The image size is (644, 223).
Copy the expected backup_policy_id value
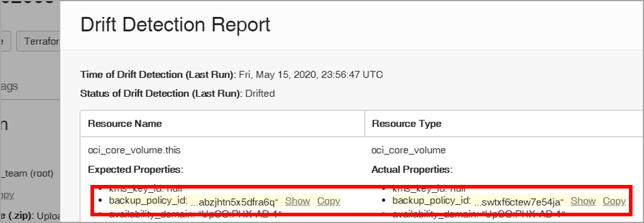(x=329, y=201)
